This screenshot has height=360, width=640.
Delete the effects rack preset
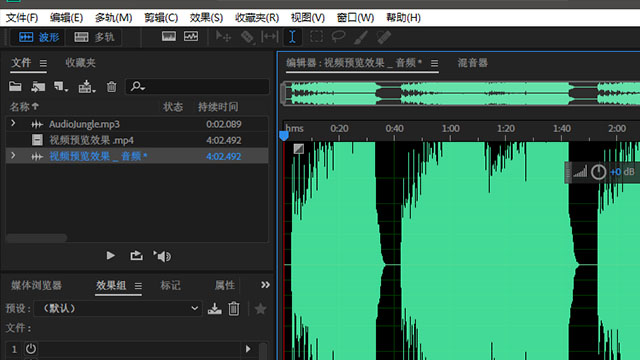coord(234,309)
